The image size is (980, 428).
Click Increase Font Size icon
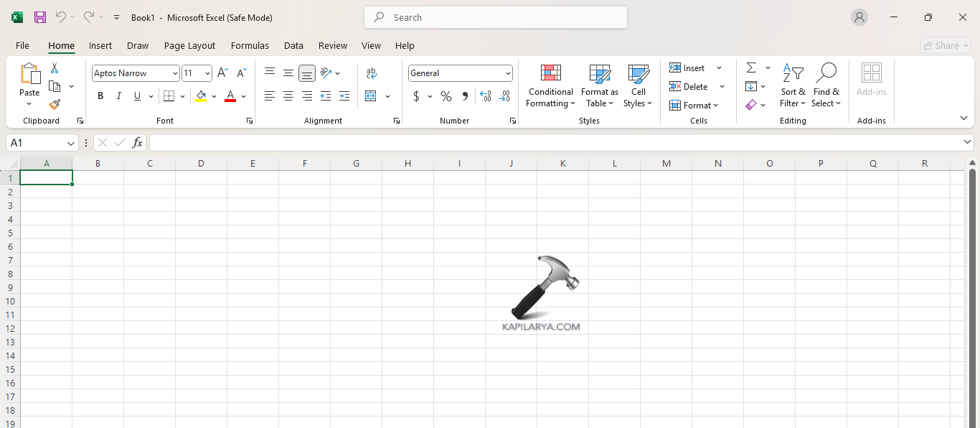point(222,73)
